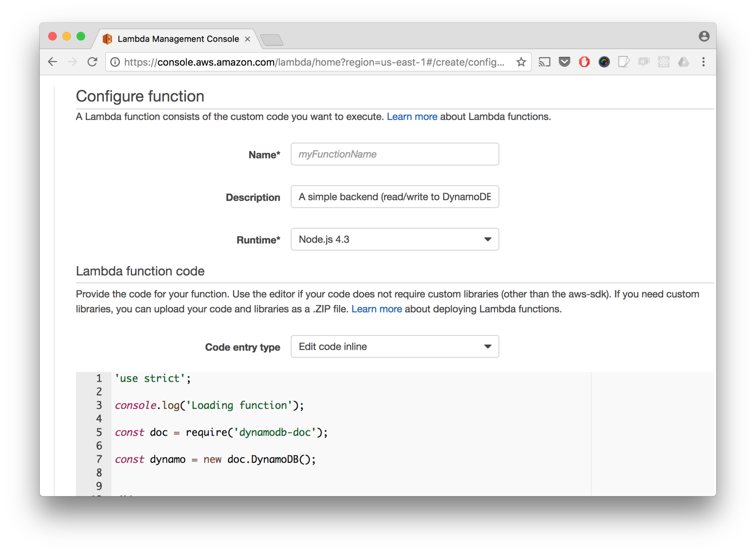Click code line 1 'use strict'

coord(153,378)
